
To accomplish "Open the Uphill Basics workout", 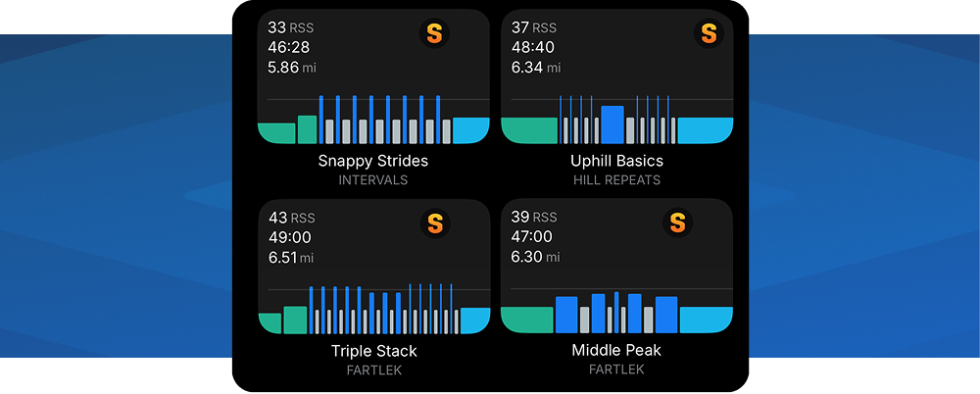I will [x=616, y=161].
